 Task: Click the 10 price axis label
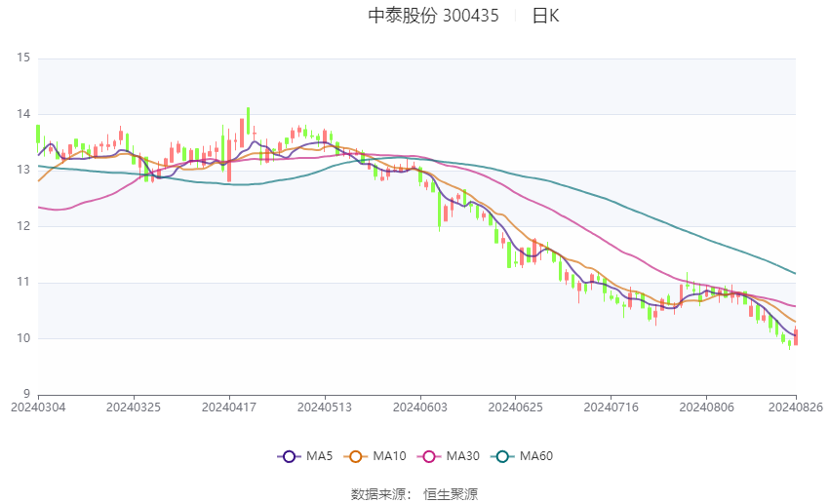click(23, 338)
